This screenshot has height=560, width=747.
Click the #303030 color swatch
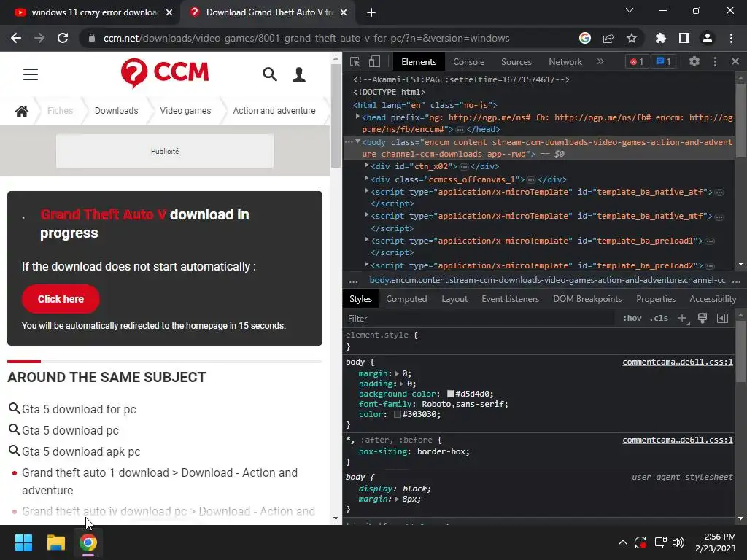(x=398, y=414)
